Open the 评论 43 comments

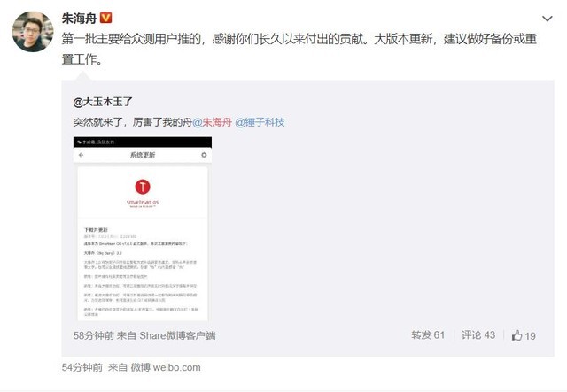point(478,334)
